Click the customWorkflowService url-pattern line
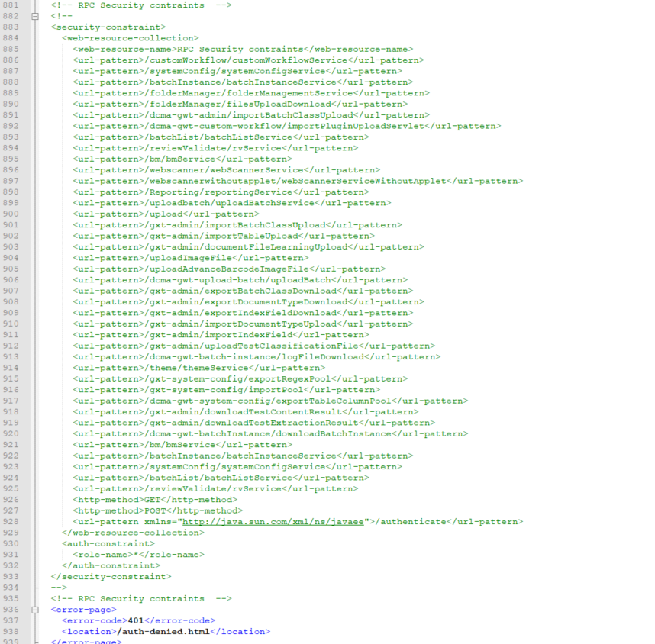The height and width of the screenshot is (644, 655). (x=249, y=60)
